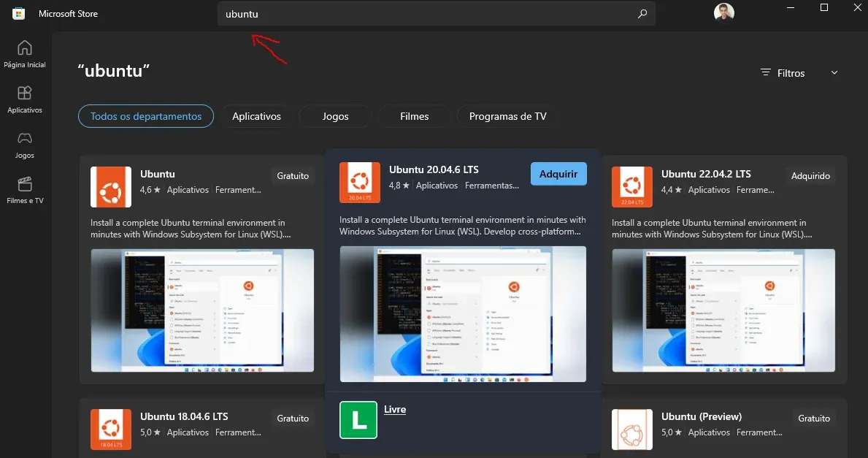Click the Ubuntu 20.04.6 LTS app icon

tap(360, 182)
